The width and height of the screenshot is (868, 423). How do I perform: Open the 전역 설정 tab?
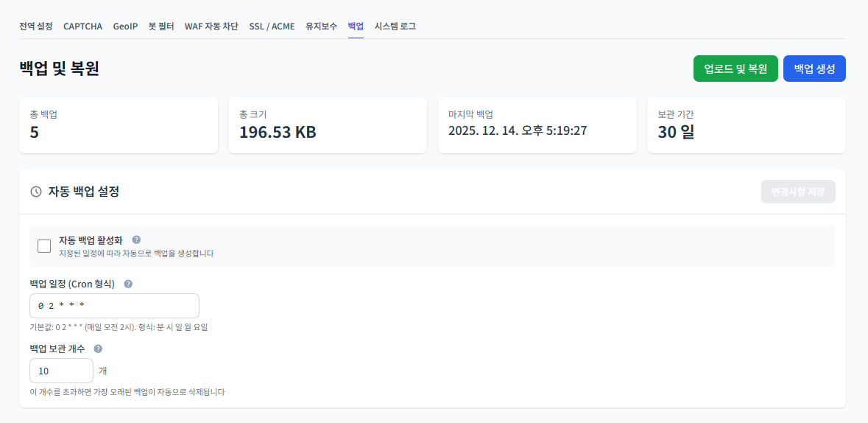tap(36, 26)
